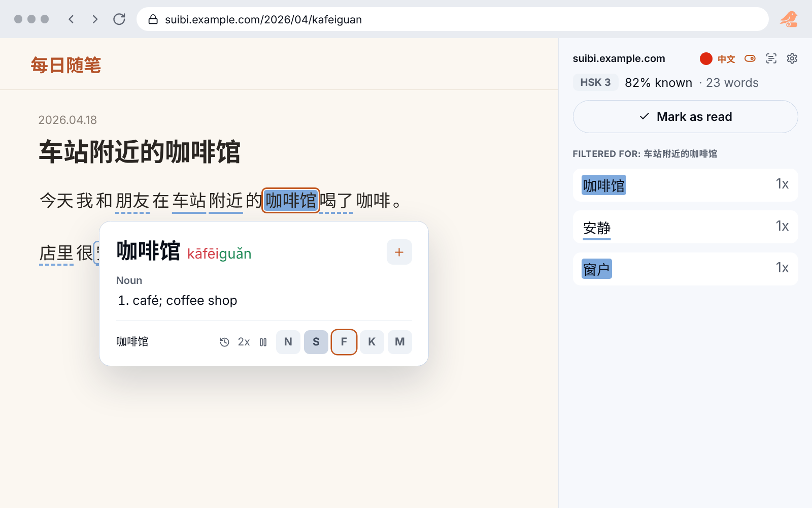Click Mark as read button

(686, 117)
